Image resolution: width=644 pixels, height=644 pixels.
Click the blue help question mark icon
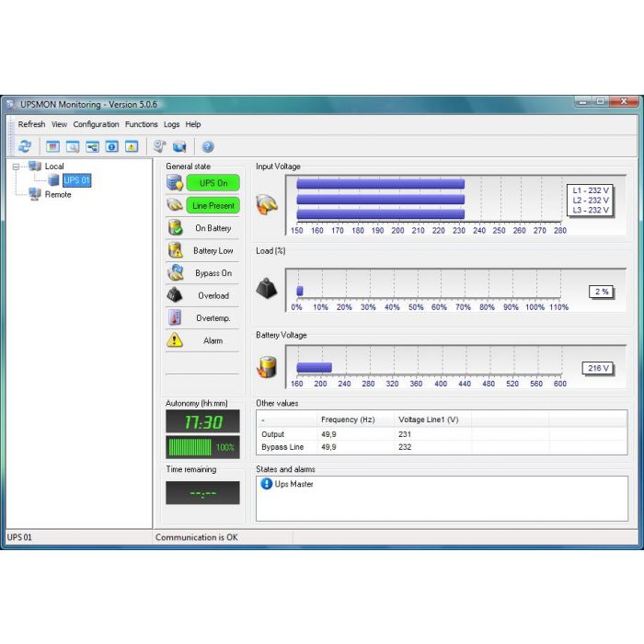(x=208, y=146)
